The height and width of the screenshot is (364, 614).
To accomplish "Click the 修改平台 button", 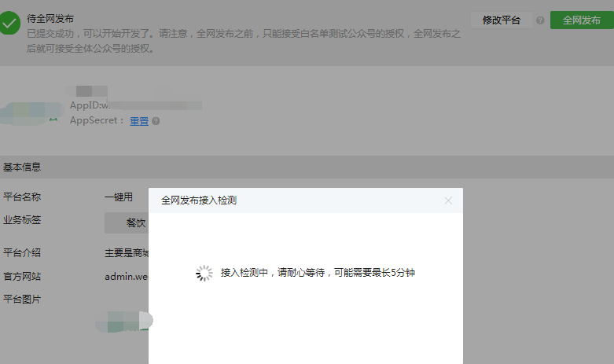I will [501, 20].
